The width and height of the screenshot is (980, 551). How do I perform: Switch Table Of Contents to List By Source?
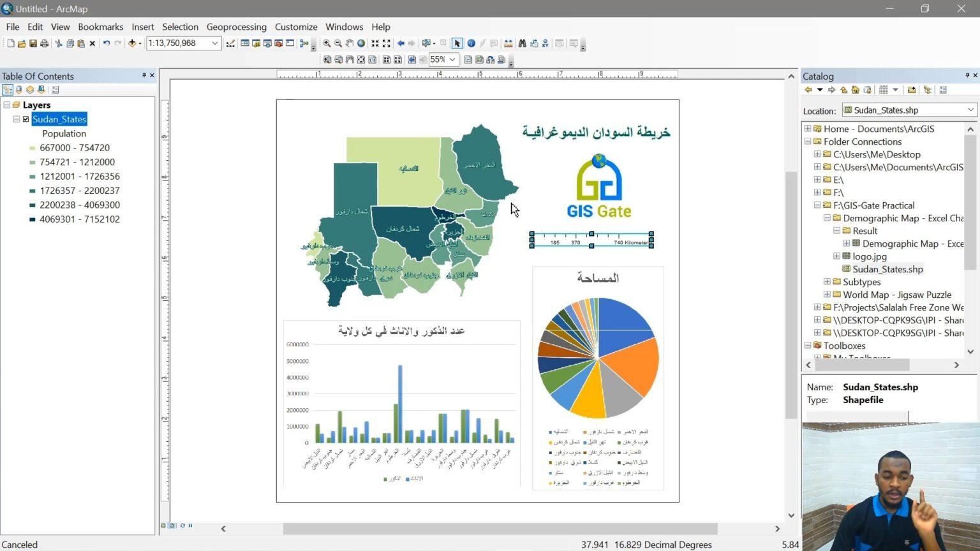[x=19, y=89]
